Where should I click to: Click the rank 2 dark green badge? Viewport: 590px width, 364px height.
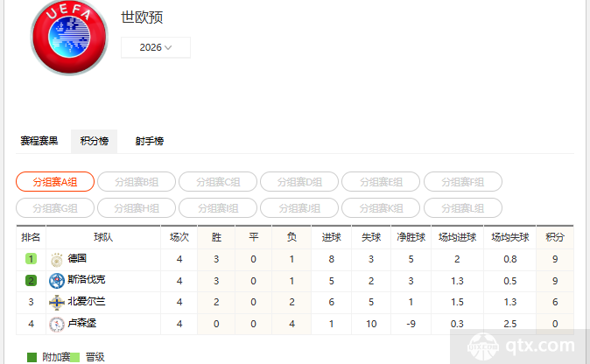(x=31, y=280)
